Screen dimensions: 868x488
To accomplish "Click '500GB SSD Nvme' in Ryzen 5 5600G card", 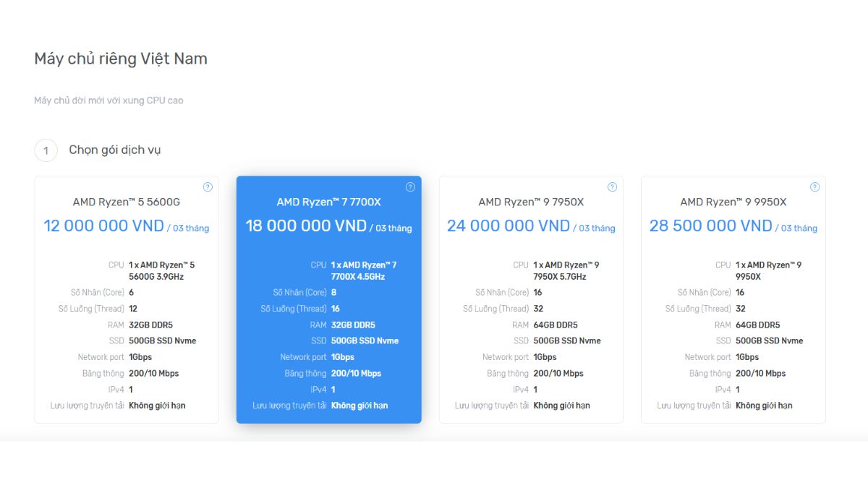I will pyautogui.click(x=163, y=341).
